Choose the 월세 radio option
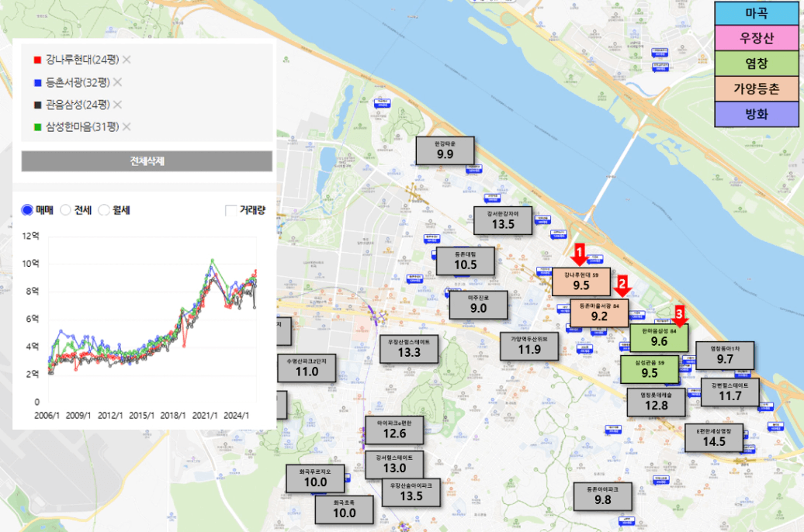 pos(105,210)
